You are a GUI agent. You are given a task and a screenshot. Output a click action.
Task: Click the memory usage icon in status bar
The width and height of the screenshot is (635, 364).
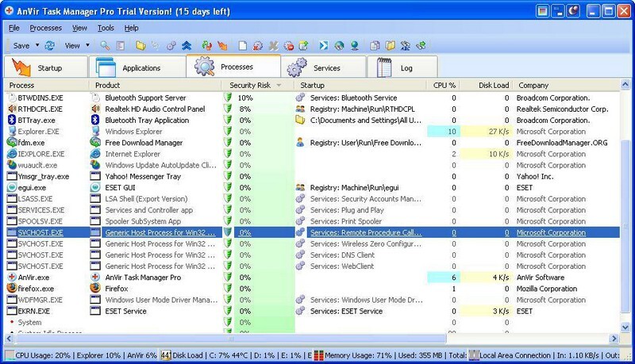coord(319,355)
